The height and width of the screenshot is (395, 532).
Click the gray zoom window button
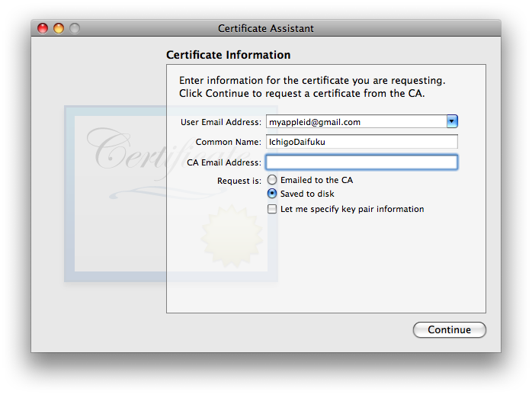point(75,28)
